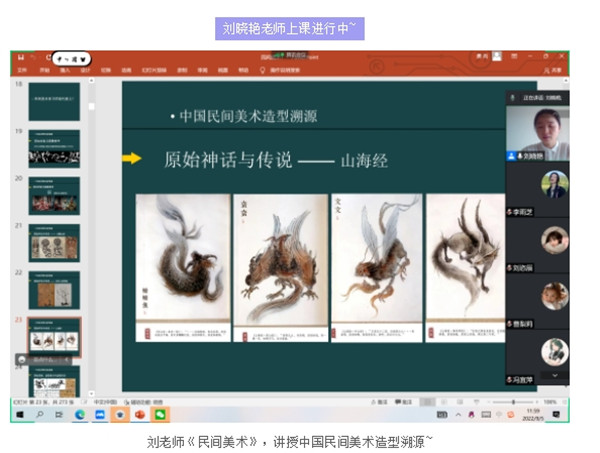Open the Windows Start menu
The image size is (600, 453).
coord(20,415)
